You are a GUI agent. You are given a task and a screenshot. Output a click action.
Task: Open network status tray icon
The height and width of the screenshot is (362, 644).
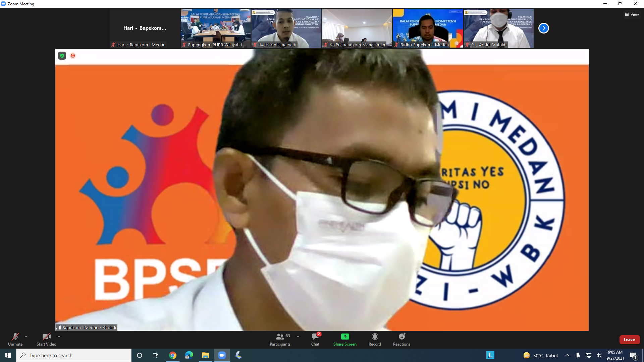coord(589,355)
